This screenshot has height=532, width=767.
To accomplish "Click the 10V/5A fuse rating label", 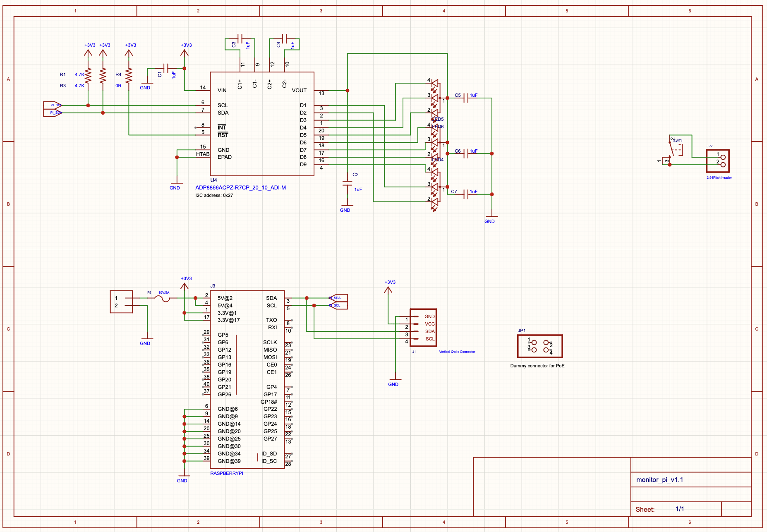I will pos(164,292).
